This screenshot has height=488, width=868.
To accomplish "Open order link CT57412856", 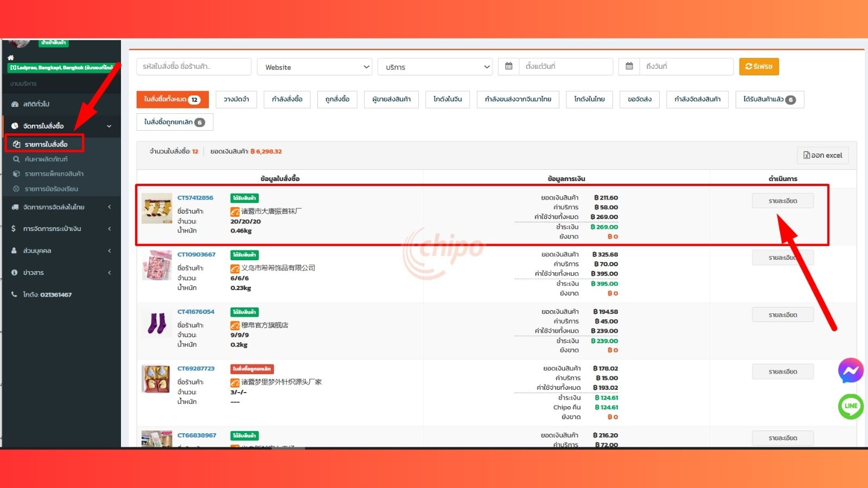I will pyautogui.click(x=195, y=198).
